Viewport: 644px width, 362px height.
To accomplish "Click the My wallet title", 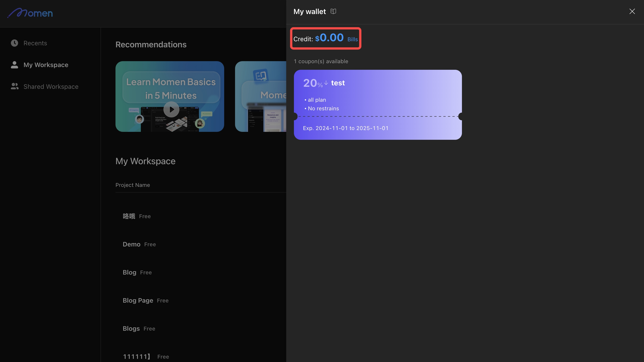I will point(310,12).
